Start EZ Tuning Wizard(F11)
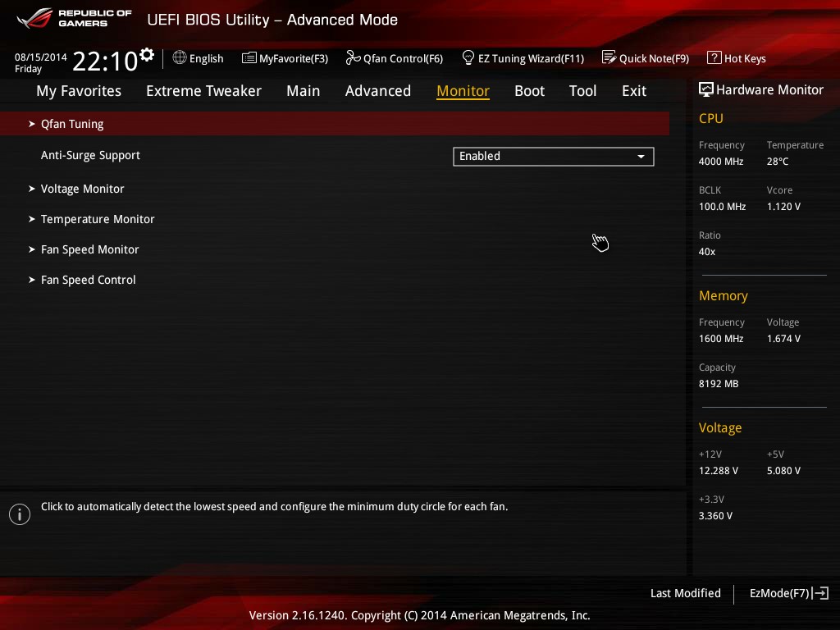The width and height of the screenshot is (840, 630). tap(523, 58)
